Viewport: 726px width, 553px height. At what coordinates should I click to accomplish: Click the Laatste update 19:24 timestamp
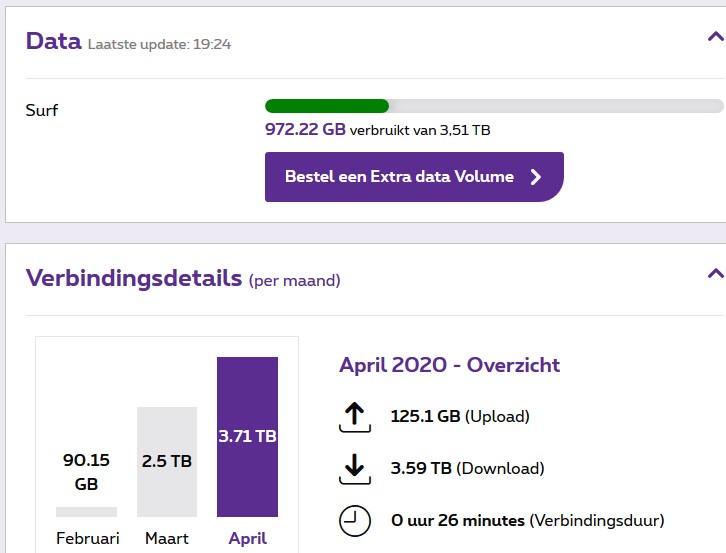coord(160,44)
